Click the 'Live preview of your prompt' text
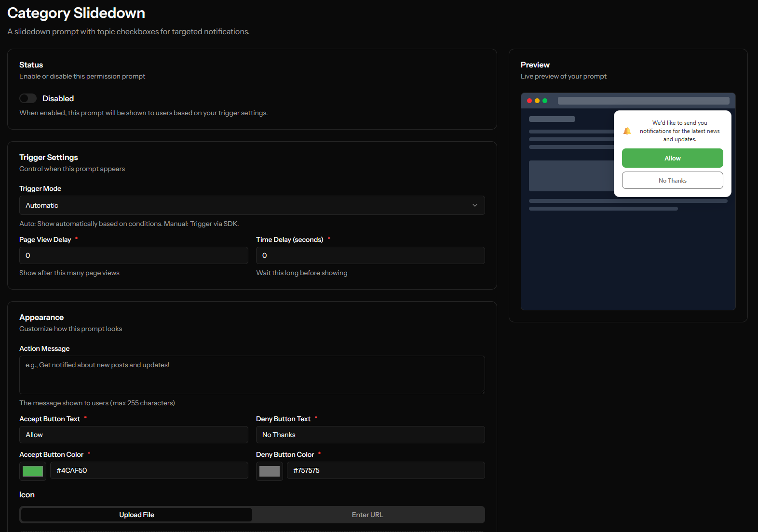This screenshot has height=532, width=758. click(x=563, y=76)
